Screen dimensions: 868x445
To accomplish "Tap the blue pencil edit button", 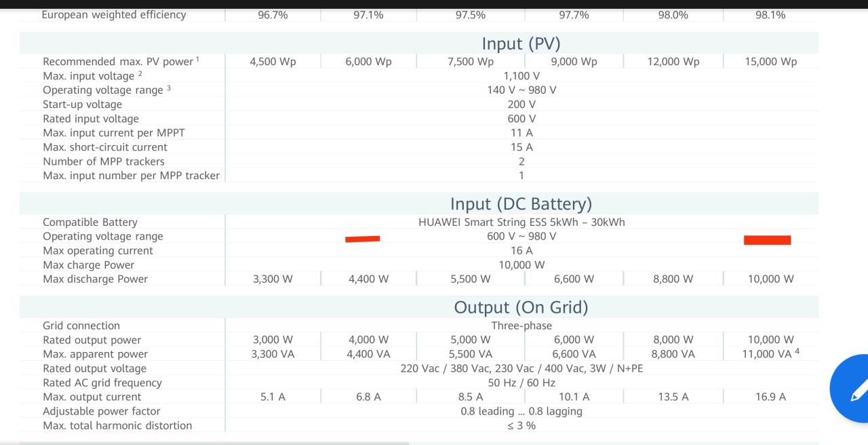I will point(850,387).
